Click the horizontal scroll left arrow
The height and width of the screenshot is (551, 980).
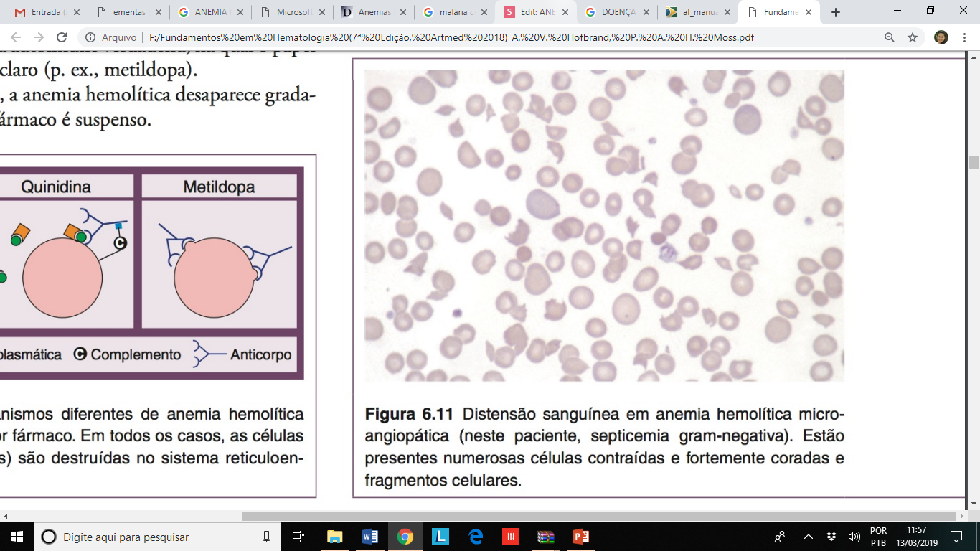pos(6,516)
